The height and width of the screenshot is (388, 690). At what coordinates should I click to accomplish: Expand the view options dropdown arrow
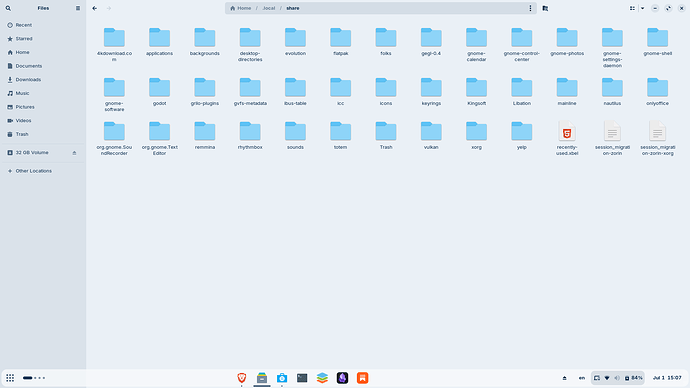[642, 8]
